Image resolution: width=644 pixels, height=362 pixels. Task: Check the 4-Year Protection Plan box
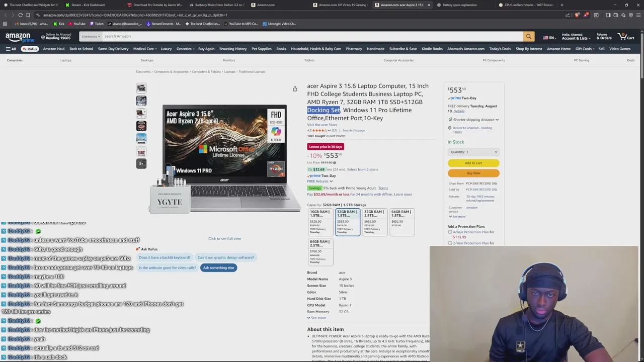pos(450,232)
